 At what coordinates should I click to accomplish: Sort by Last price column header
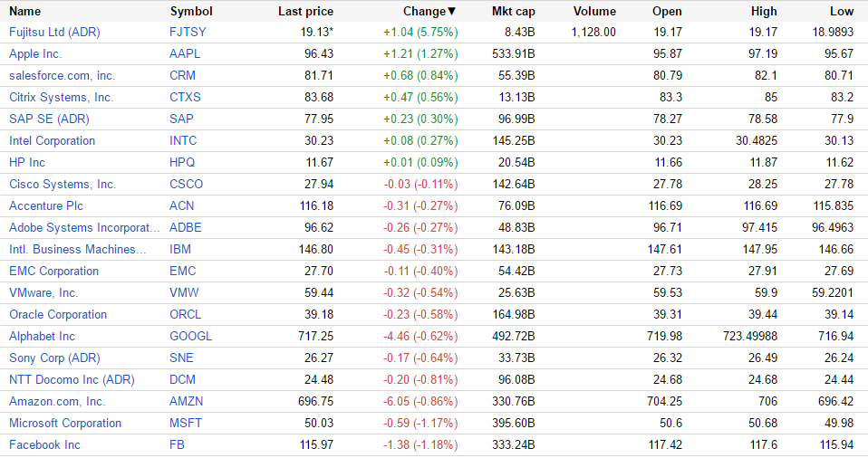coord(305,11)
